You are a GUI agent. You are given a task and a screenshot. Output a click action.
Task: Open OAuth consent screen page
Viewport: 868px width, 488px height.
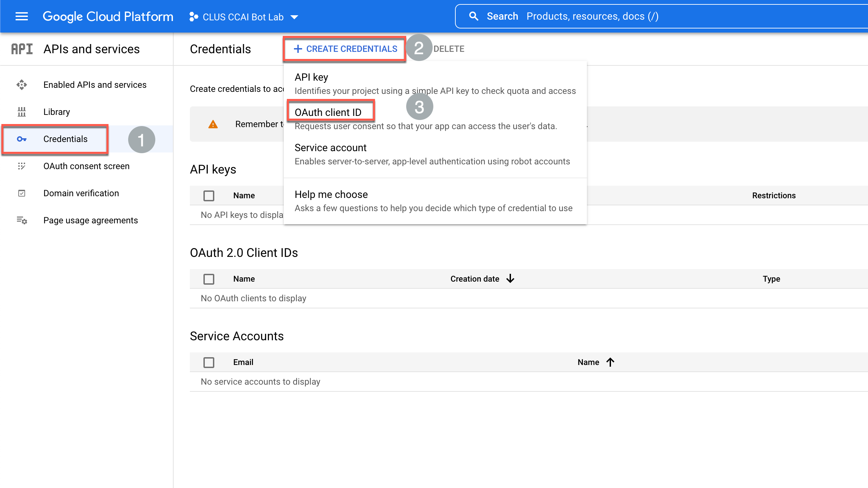86,166
